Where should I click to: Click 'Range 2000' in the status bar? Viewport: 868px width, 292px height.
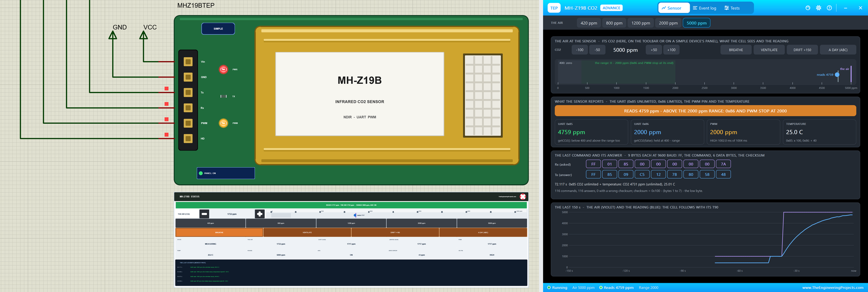click(649, 288)
